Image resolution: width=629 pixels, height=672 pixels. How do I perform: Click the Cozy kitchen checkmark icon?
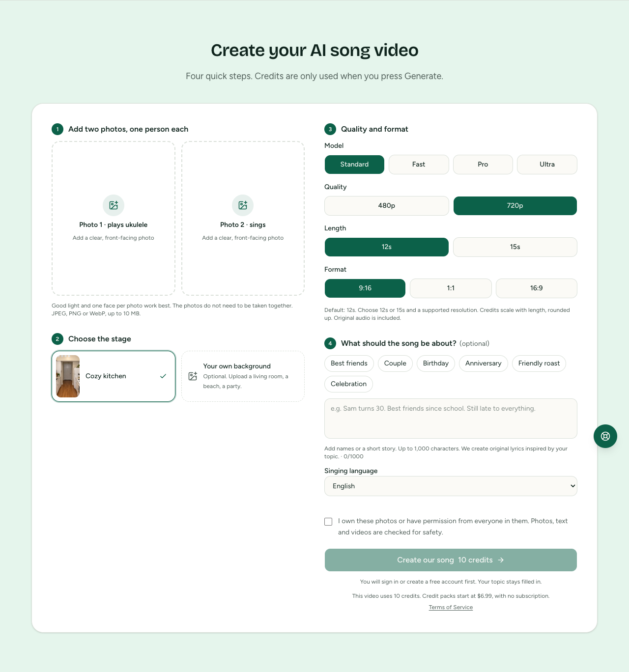tap(163, 376)
